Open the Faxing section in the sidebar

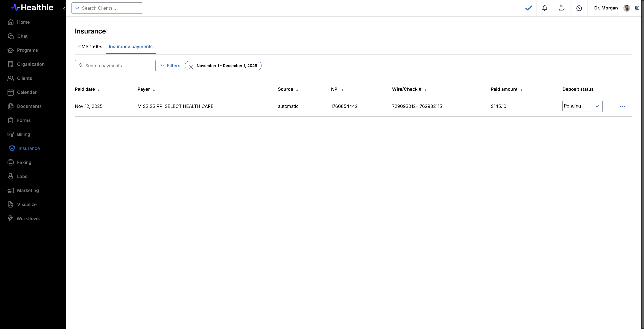[x=24, y=162]
